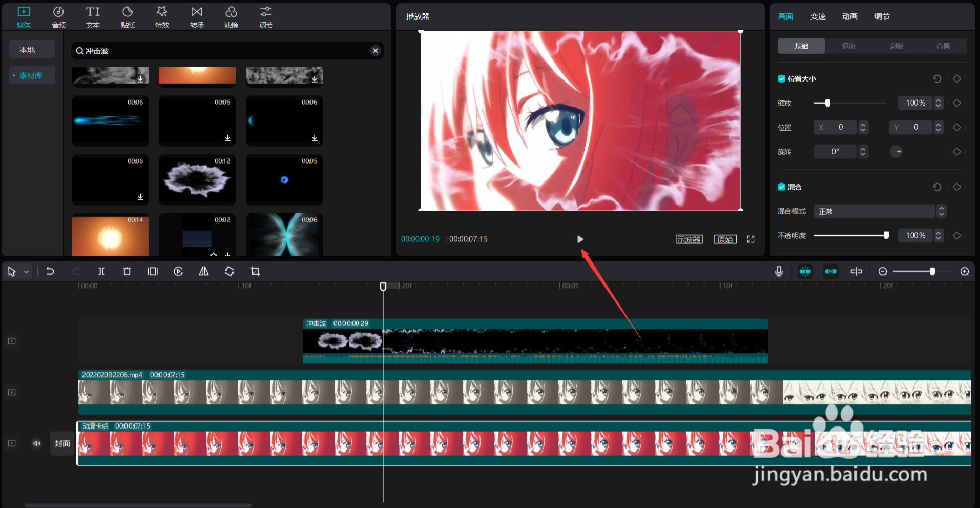Screen dimensions: 980x508
Task: Click the reverse playback tool
Action: pyautogui.click(x=178, y=271)
